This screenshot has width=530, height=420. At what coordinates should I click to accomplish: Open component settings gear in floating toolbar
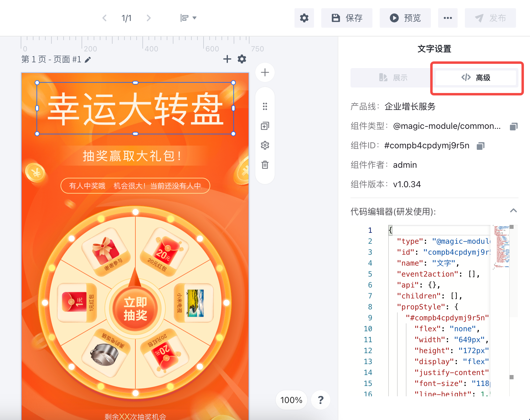[265, 145]
